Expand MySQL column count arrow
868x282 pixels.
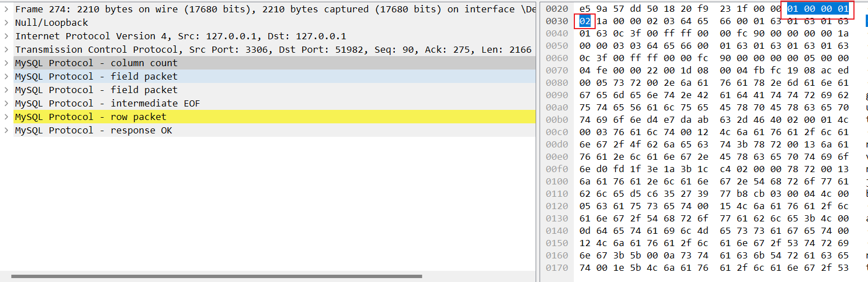pyautogui.click(x=6, y=63)
